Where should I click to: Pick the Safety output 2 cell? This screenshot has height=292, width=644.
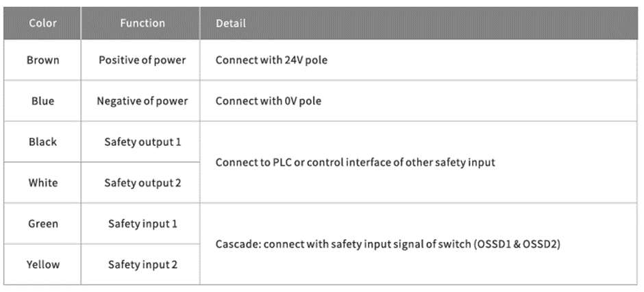pos(142,183)
